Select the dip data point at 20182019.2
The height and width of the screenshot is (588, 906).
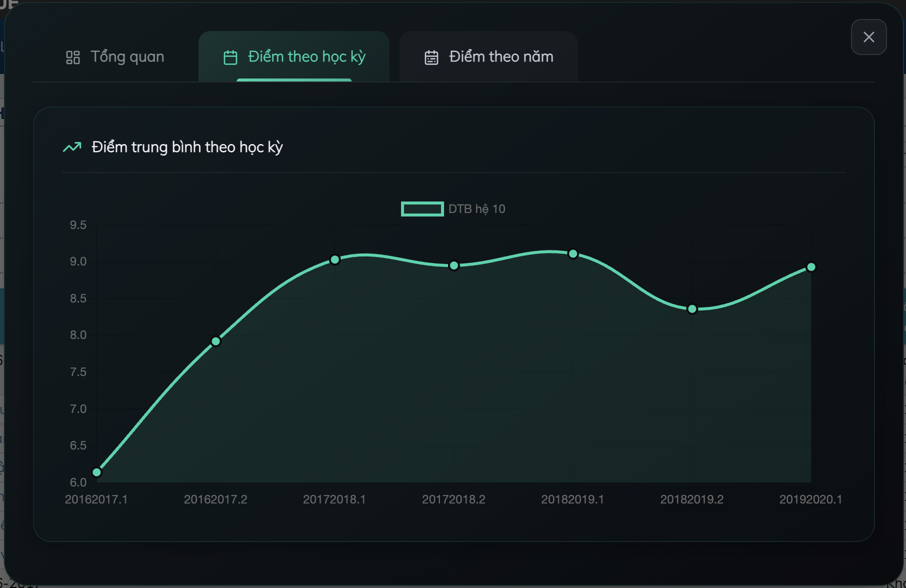pos(691,309)
